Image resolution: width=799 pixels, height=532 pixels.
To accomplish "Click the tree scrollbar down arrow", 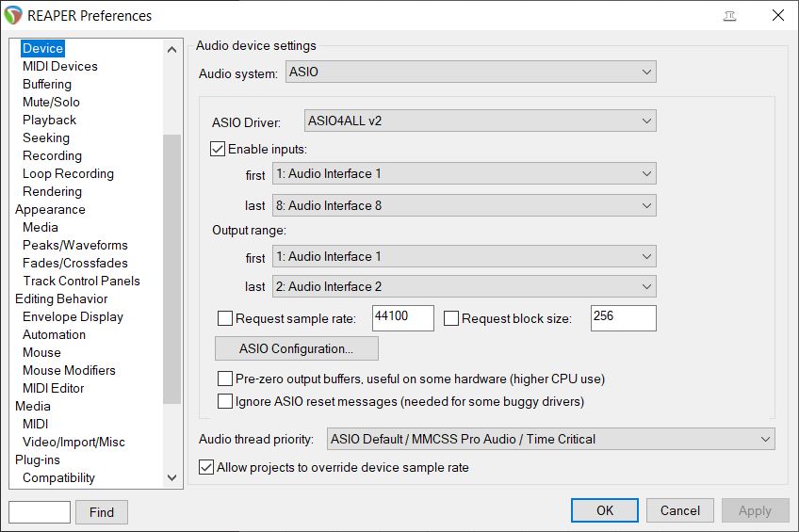I will point(172,478).
